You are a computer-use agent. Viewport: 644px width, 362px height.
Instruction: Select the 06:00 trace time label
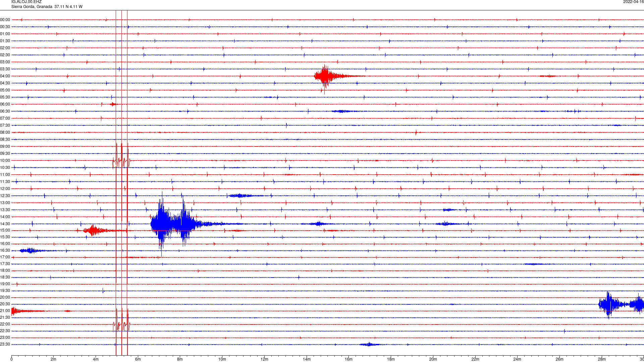coord(5,104)
